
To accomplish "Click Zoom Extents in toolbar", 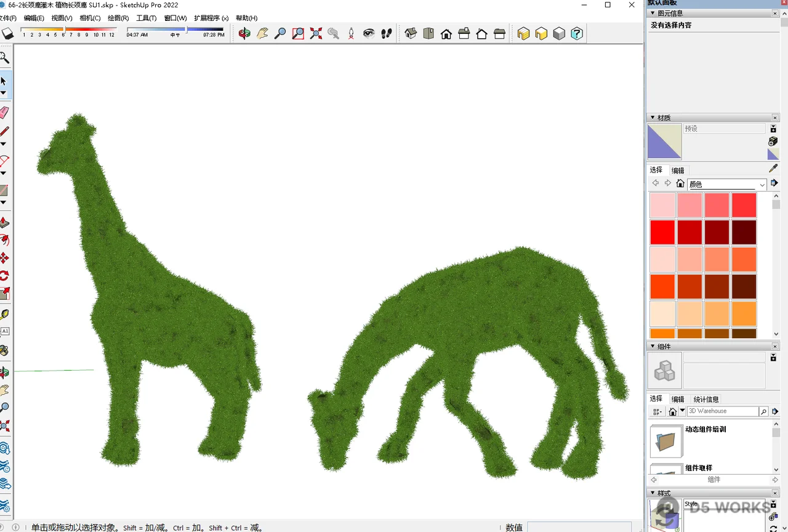I will tap(316, 33).
